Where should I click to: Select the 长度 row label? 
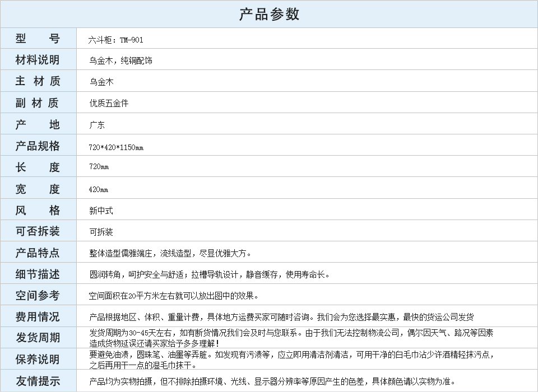38,167
